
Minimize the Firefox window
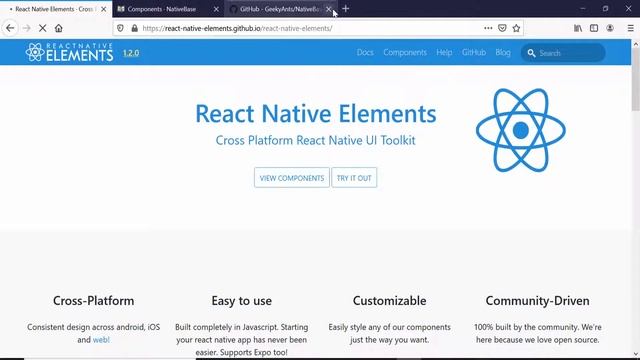coord(583,9)
